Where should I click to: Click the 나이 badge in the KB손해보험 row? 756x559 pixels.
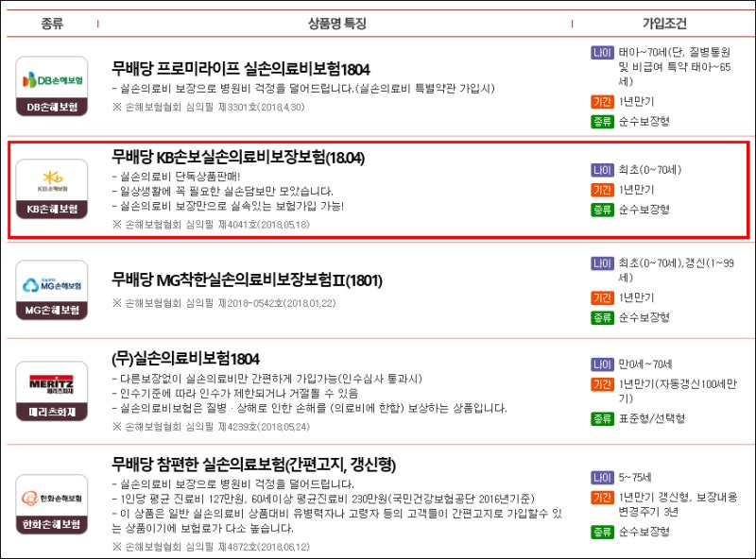tap(602, 170)
